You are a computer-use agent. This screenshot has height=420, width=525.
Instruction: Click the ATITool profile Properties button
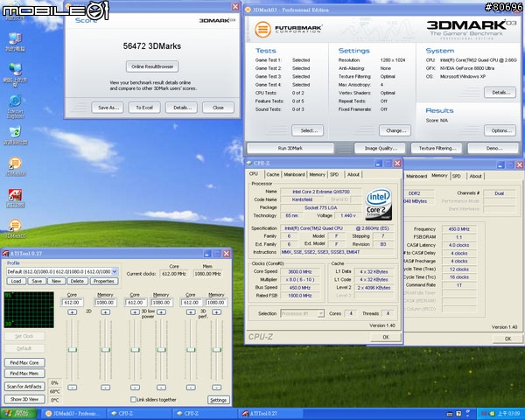[104, 282]
